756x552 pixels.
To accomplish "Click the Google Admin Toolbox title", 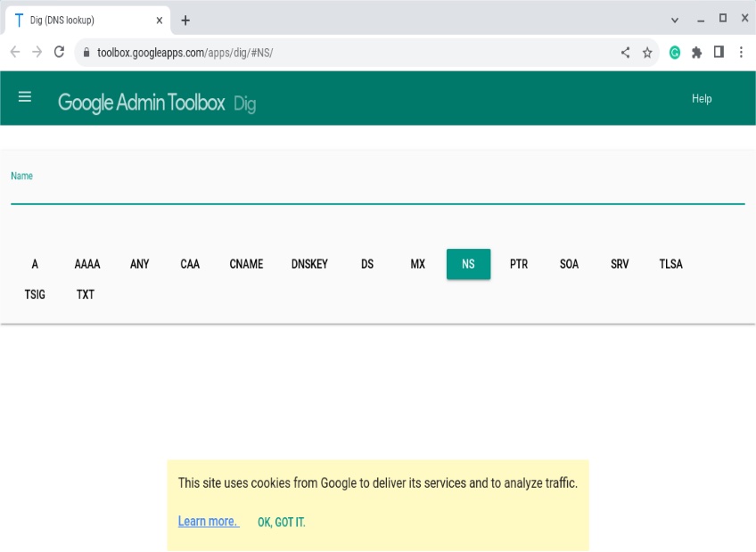I will [x=141, y=103].
